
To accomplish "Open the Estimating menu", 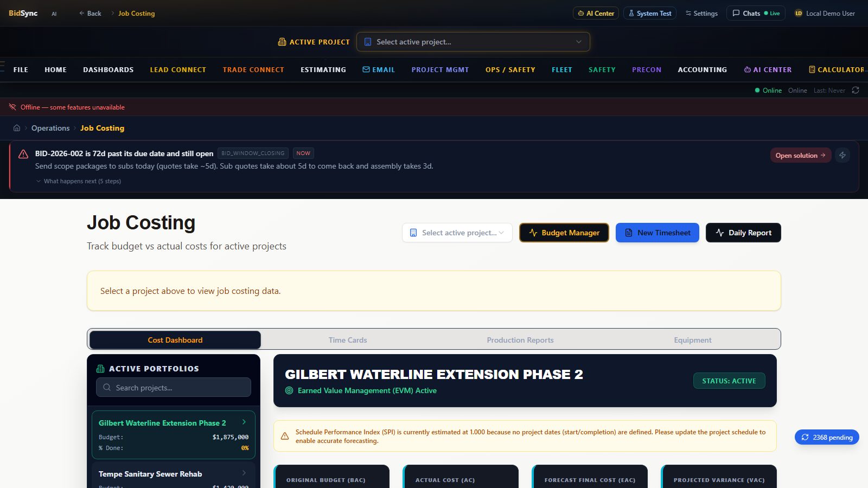I will click(323, 69).
